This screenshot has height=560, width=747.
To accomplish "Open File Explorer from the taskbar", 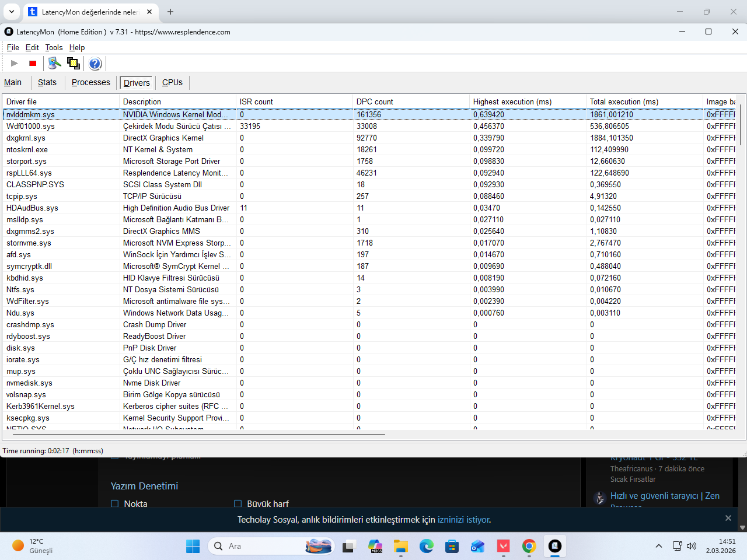I will 401,546.
